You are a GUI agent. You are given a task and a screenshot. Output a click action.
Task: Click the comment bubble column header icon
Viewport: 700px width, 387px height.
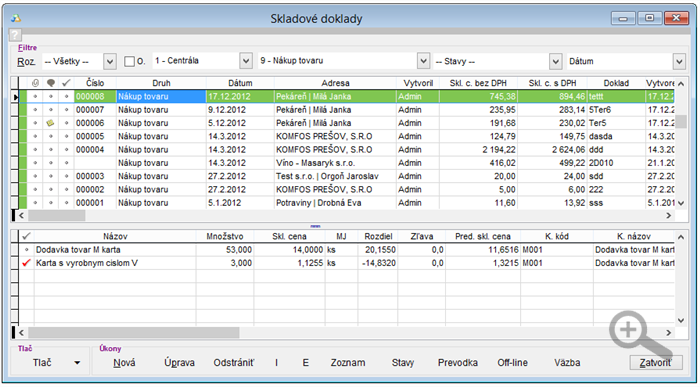[x=50, y=83]
